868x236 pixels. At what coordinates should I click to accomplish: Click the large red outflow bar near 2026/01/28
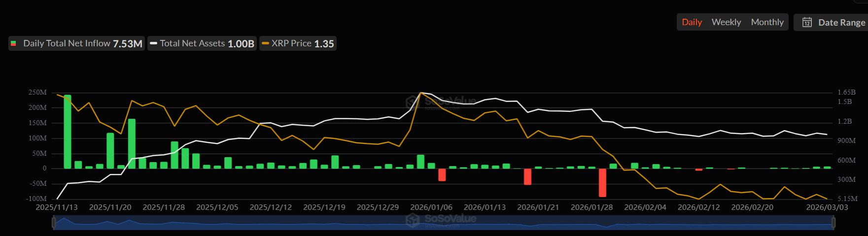[x=602, y=182]
